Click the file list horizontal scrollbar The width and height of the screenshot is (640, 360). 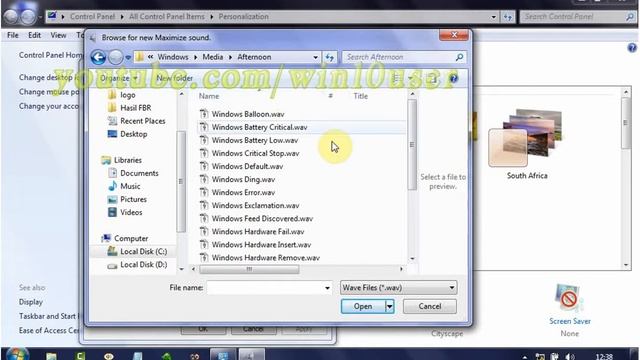(249, 269)
